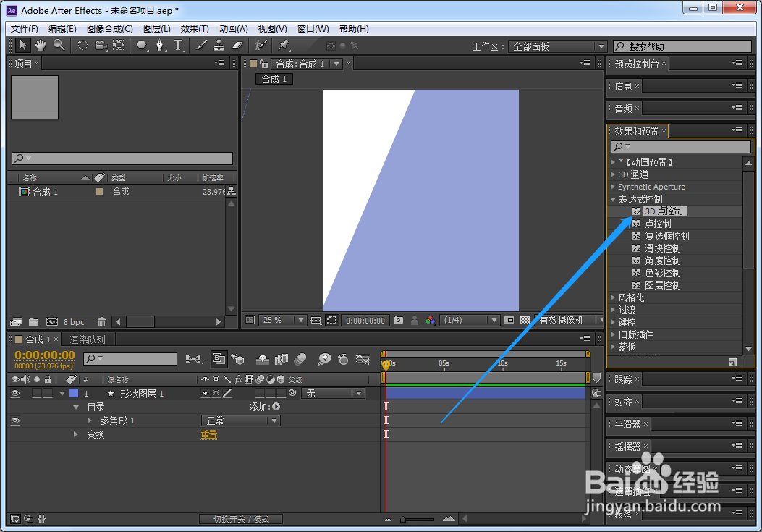This screenshot has width=762, height=532.
Task: Hide 形状图层 1 with eye icon
Action: [x=15, y=394]
